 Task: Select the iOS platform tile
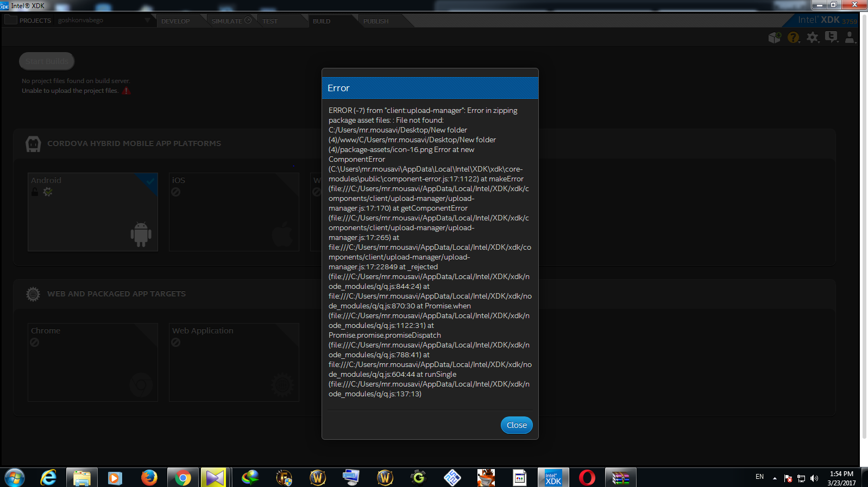tap(234, 212)
